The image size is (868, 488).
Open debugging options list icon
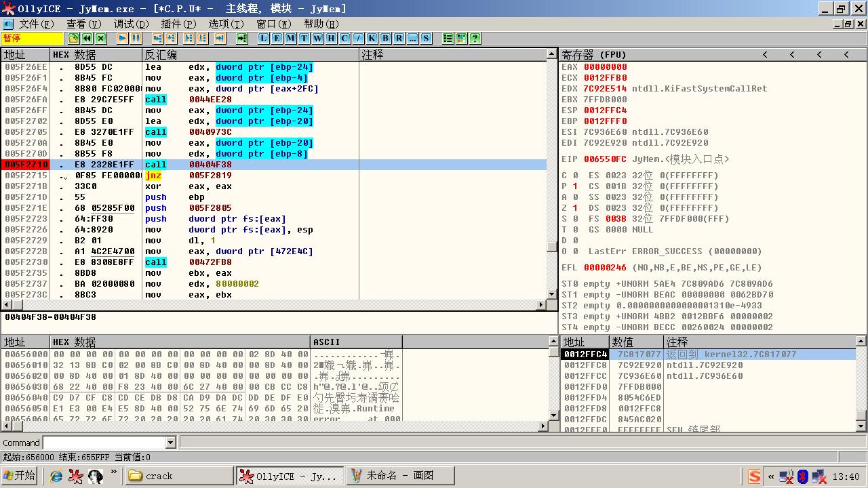[x=448, y=39]
